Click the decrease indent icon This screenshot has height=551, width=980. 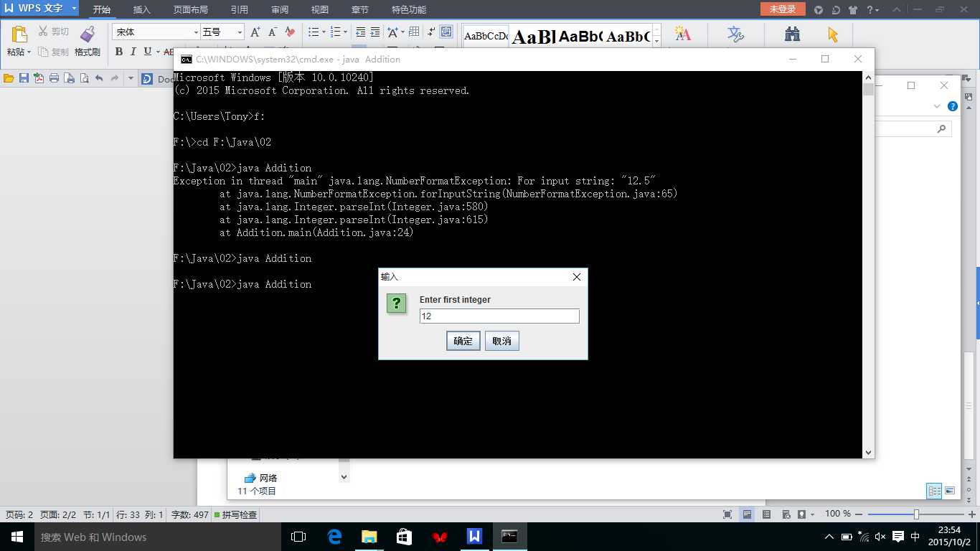coord(360,32)
